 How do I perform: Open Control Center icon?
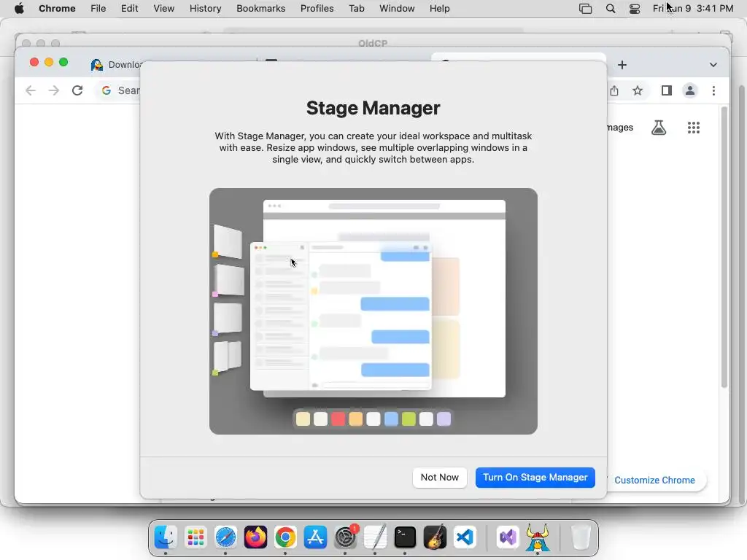pyautogui.click(x=635, y=9)
